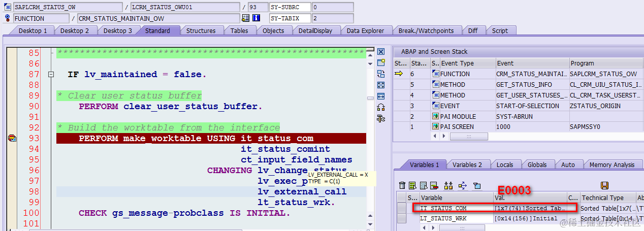The image size is (644, 231).
Task: Switch to Desktop 1 tab
Action: pyautogui.click(x=33, y=30)
